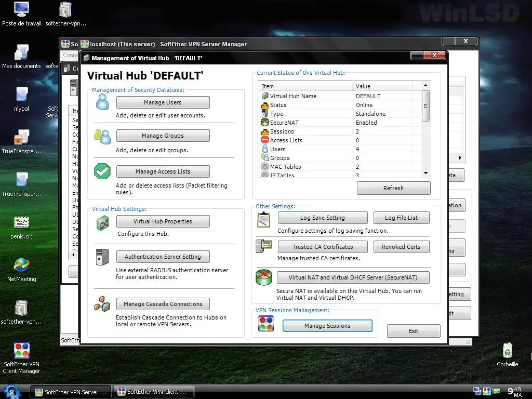Open Manage Access Lists
The height and width of the screenshot is (399, 532).
coord(163,171)
